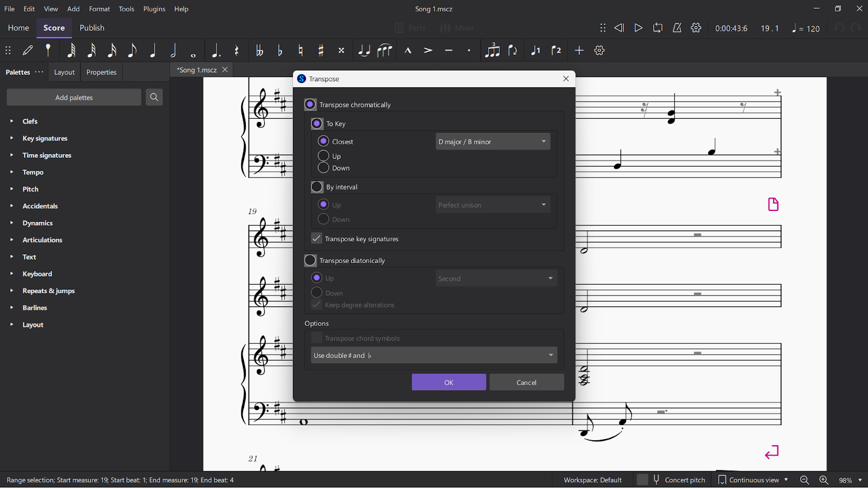The width and height of the screenshot is (868, 488).
Task: Open the File menu
Action: [9, 9]
